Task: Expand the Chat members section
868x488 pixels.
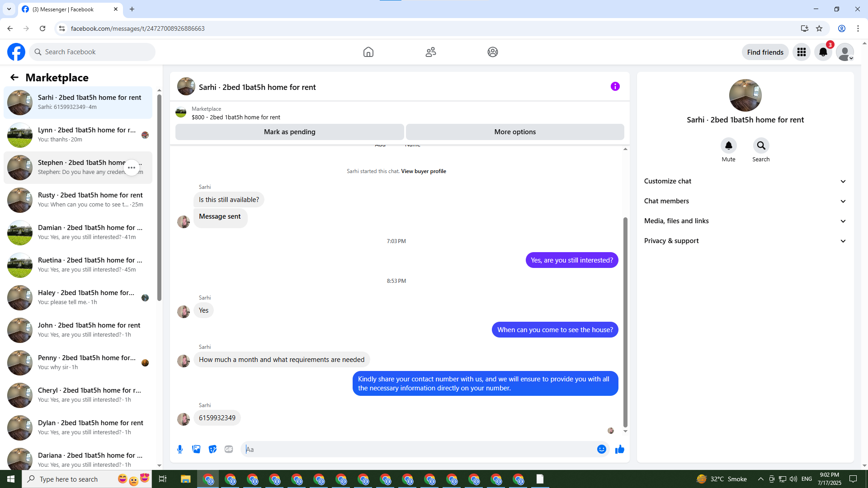Action: pyautogui.click(x=745, y=201)
